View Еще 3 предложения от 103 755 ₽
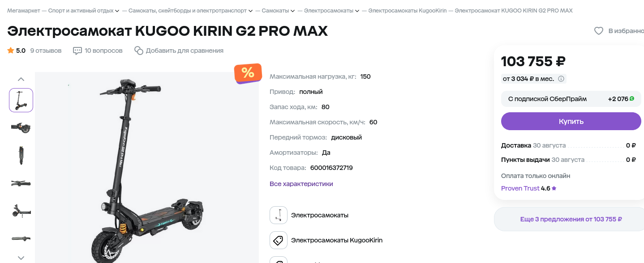The image size is (644, 263). (571, 219)
